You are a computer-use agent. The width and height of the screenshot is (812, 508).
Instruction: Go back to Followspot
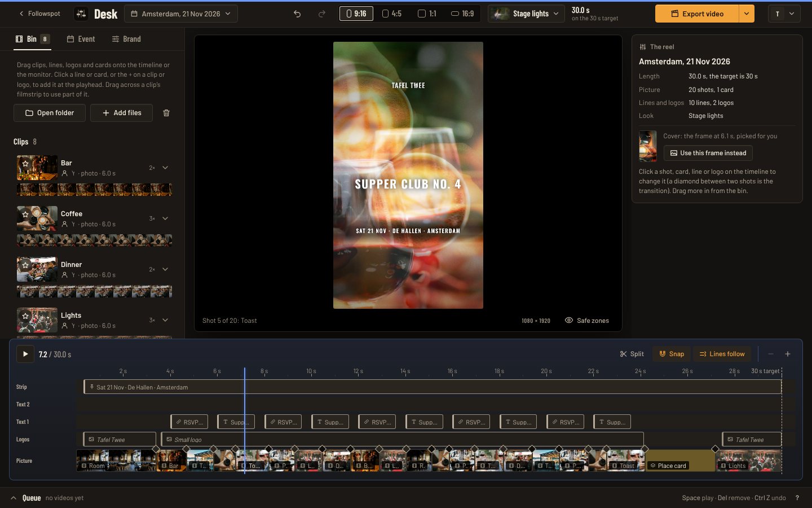tap(39, 14)
